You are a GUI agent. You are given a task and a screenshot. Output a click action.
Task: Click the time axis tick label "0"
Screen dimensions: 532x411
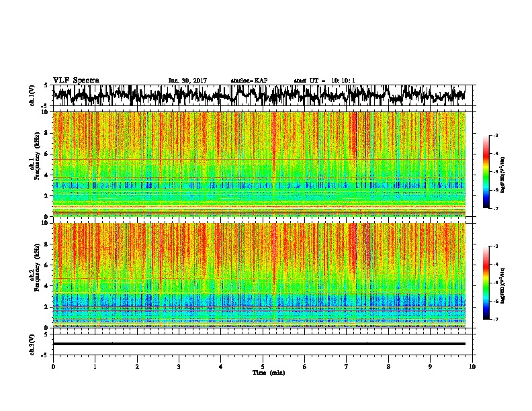tap(53, 367)
